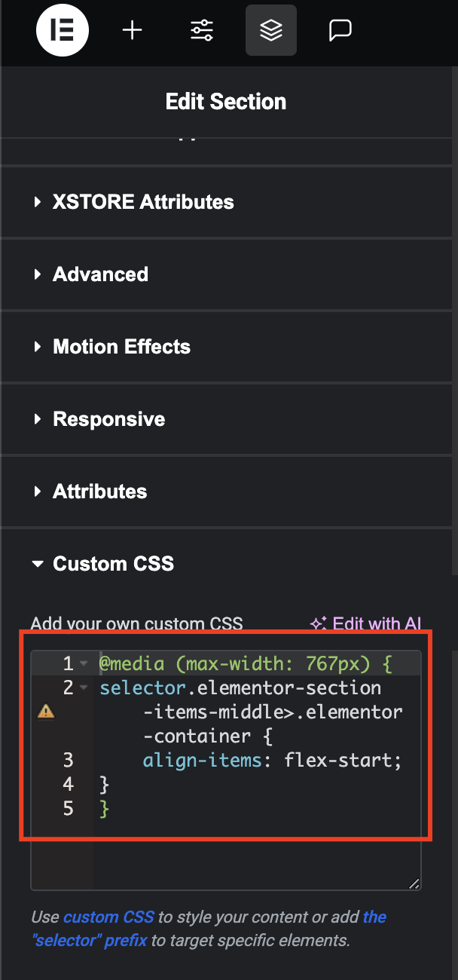Image resolution: width=458 pixels, height=980 pixels.
Task: Expand the Attributes section
Action: pos(229,492)
